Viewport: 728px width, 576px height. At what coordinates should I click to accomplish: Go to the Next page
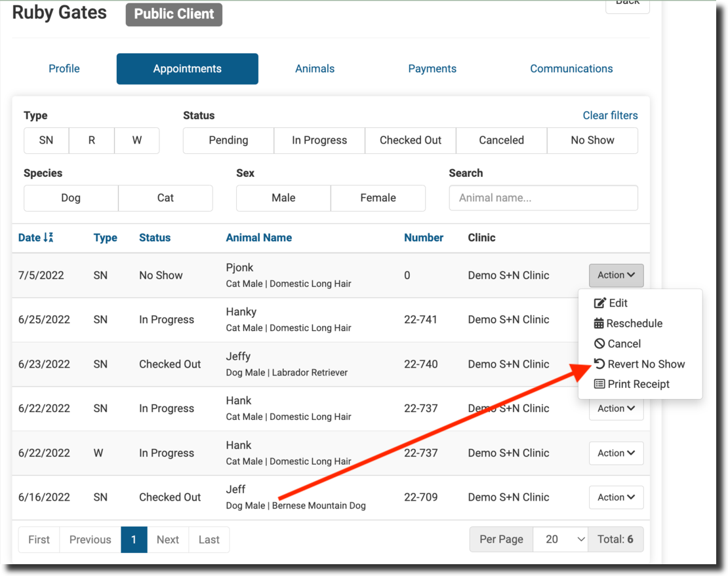tap(167, 539)
